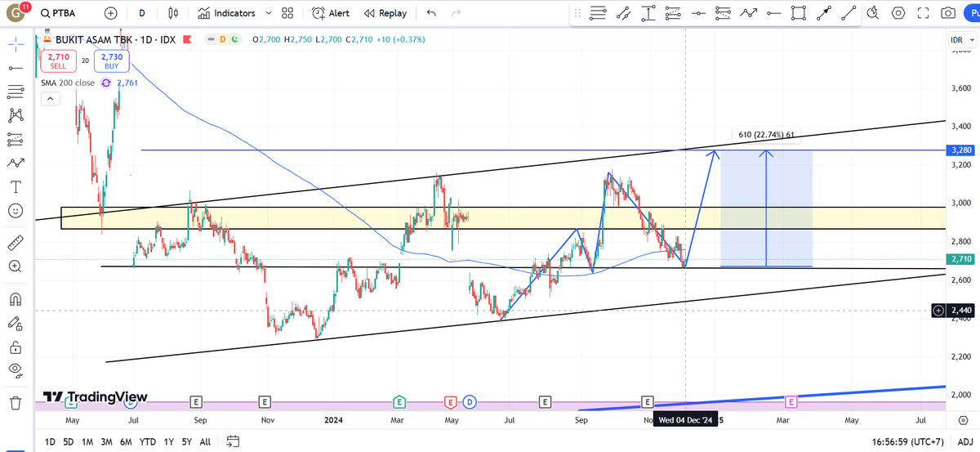Screen dimensions: 980x452
Task: Create a new Alert
Action: (x=330, y=13)
